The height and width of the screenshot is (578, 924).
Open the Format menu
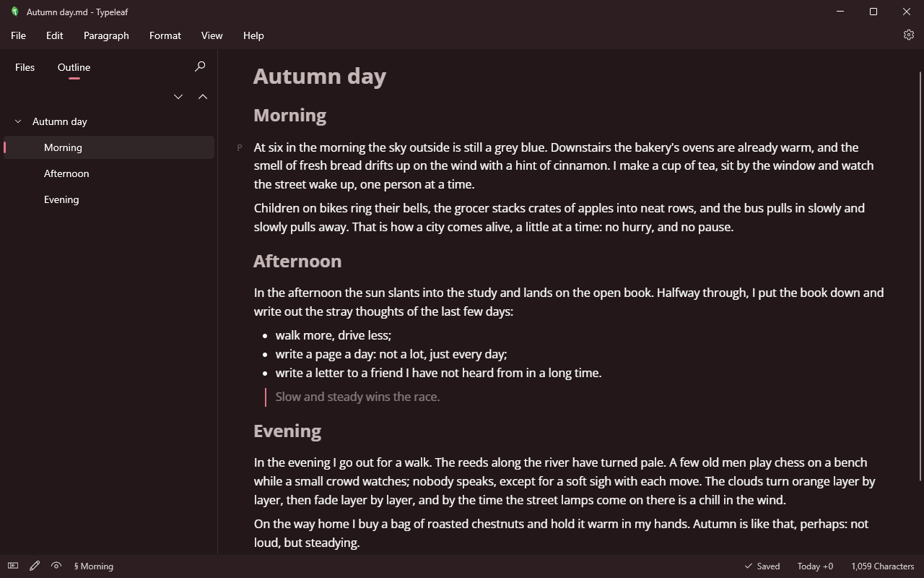coord(165,35)
